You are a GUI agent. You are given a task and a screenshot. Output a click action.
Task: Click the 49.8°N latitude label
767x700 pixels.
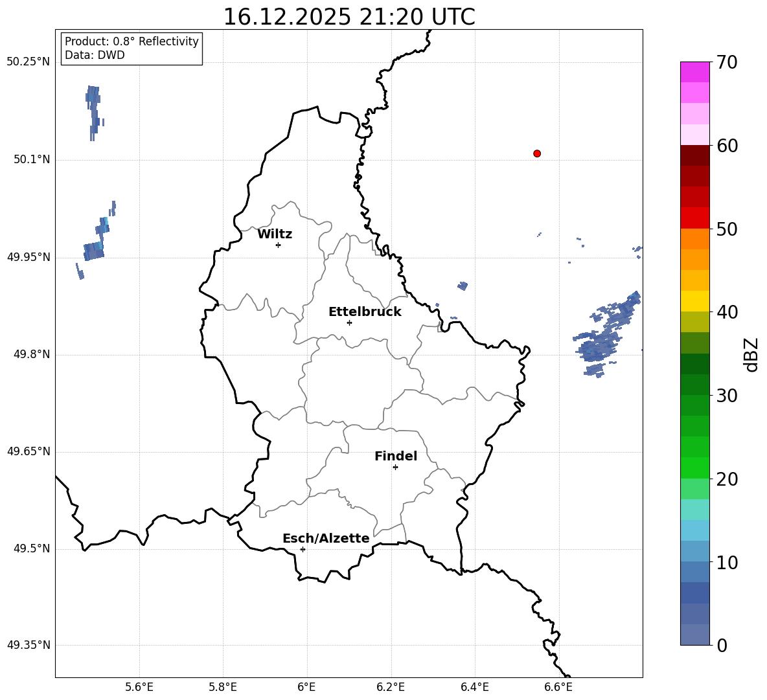[32, 354]
